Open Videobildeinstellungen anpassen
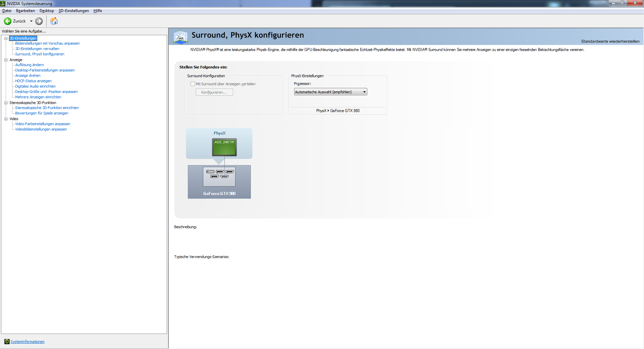This screenshot has height=349, width=644. pyautogui.click(x=41, y=129)
